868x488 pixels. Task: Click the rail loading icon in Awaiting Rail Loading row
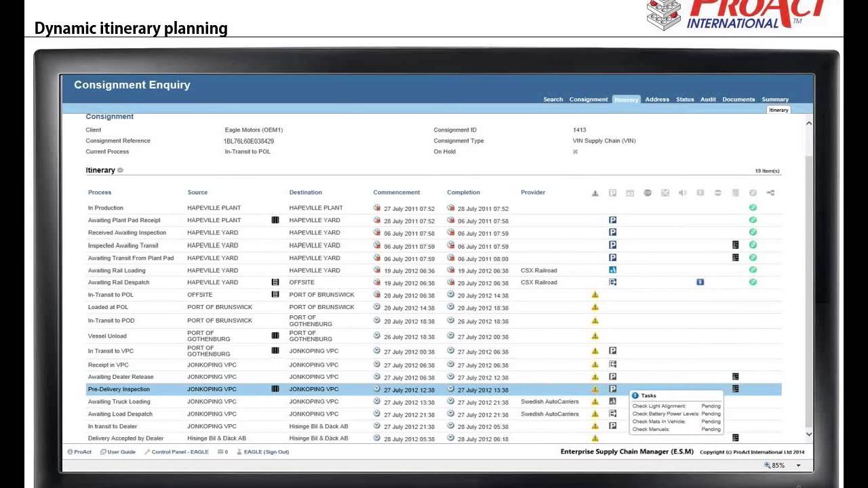tap(612, 270)
